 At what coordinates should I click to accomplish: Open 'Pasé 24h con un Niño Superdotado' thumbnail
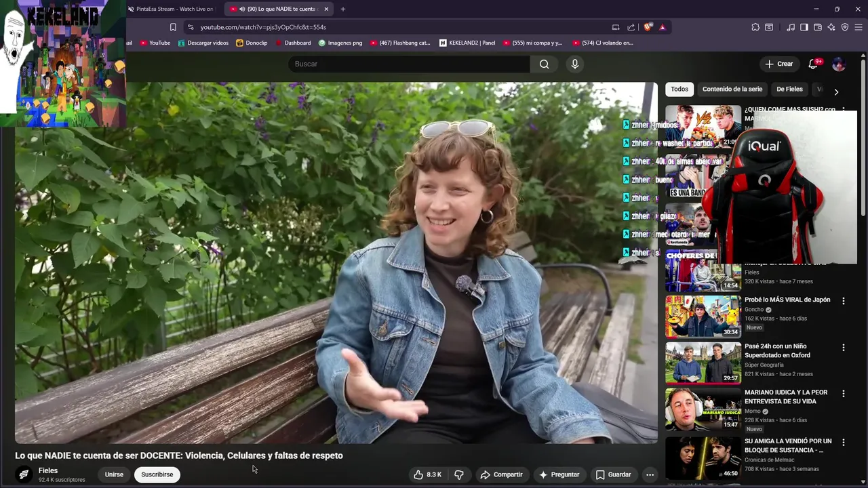click(703, 363)
